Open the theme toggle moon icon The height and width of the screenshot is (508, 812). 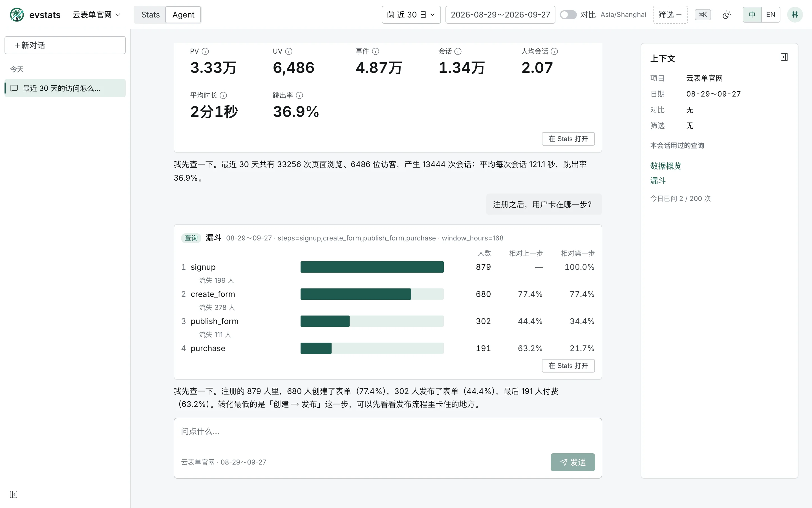[727, 15]
